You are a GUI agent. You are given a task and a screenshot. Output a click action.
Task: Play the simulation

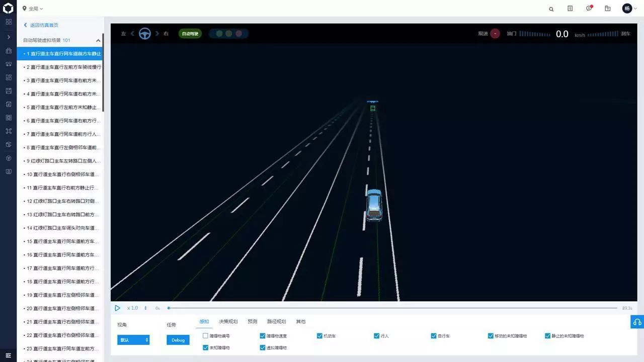pyautogui.click(x=117, y=308)
